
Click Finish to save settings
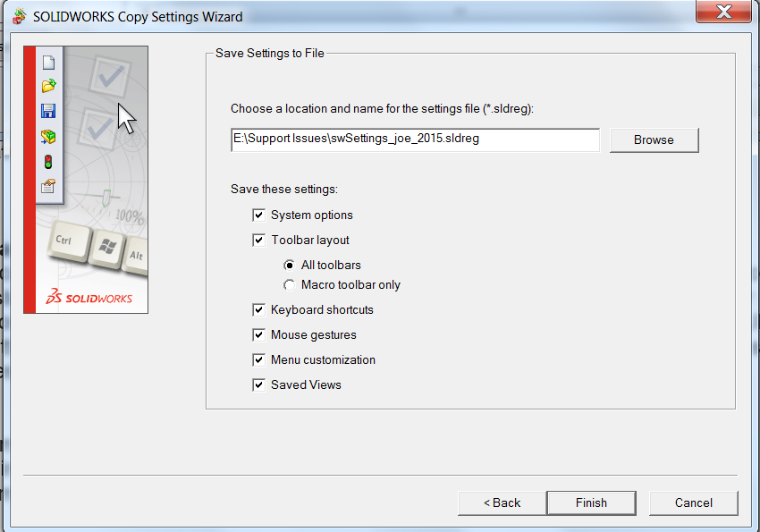(x=591, y=502)
